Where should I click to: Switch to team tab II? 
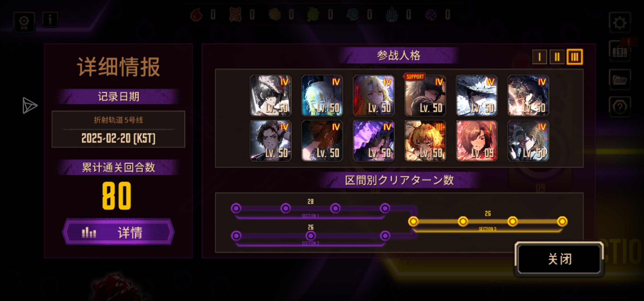pyautogui.click(x=557, y=57)
